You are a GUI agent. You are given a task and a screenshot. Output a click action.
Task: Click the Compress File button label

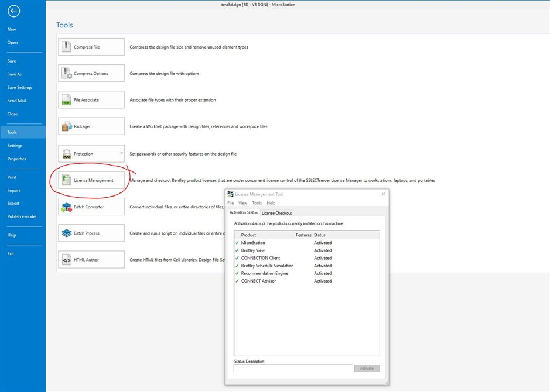(x=87, y=47)
